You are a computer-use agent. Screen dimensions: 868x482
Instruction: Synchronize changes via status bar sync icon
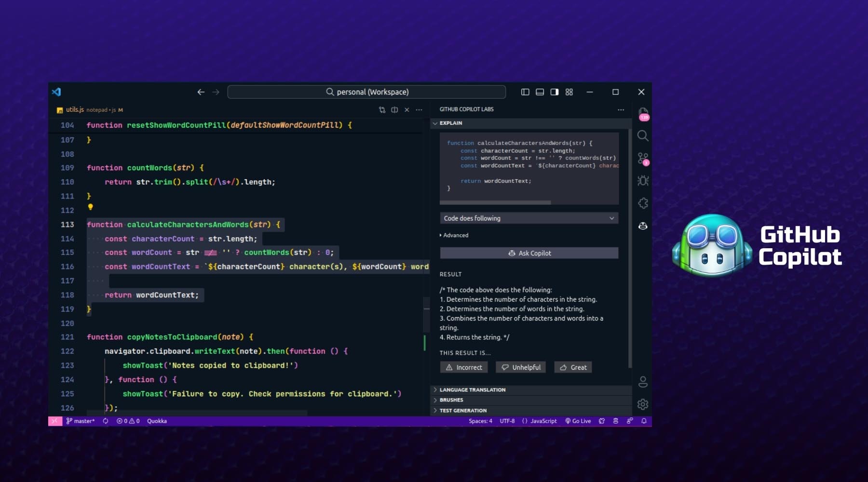106,421
